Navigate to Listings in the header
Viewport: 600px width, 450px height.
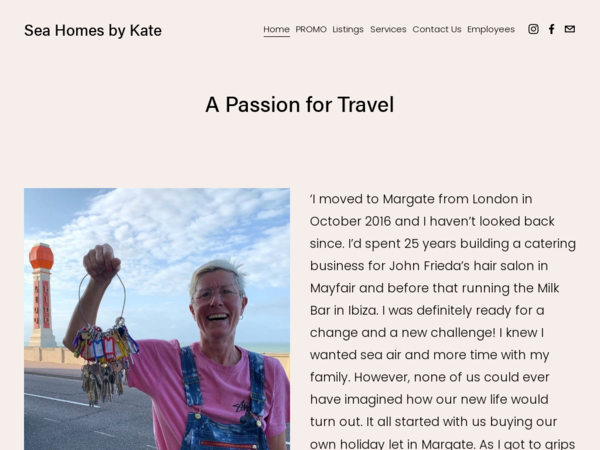pos(348,29)
